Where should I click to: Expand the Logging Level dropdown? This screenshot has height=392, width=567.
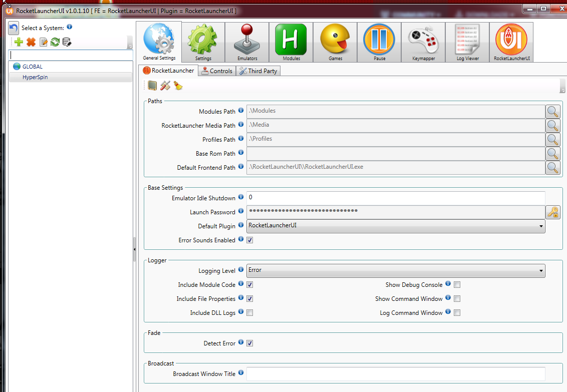[x=396, y=271]
